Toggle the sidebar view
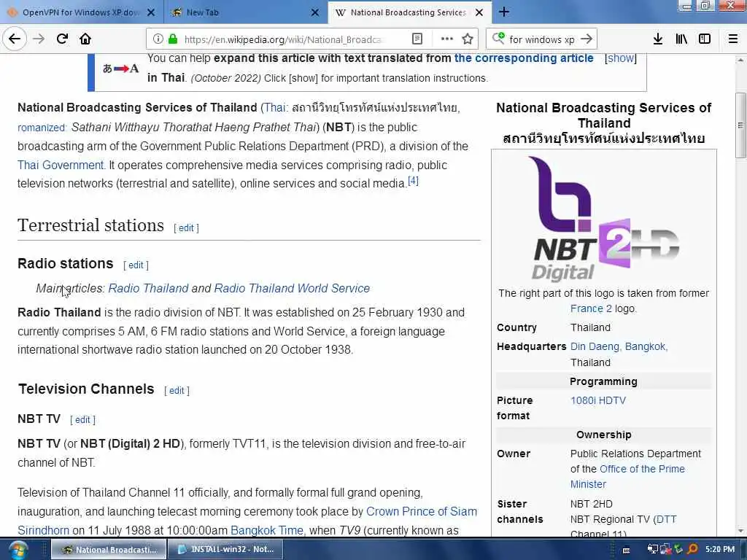Image resolution: width=747 pixels, height=560 pixels. [705, 39]
